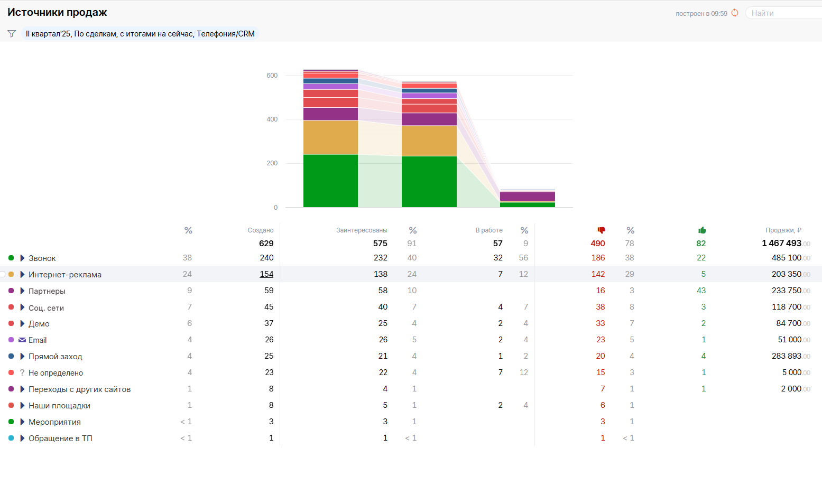Viewport: 822px width, 504px height.
Task: Expand the Соц. сети row arrow
Action: point(22,307)
